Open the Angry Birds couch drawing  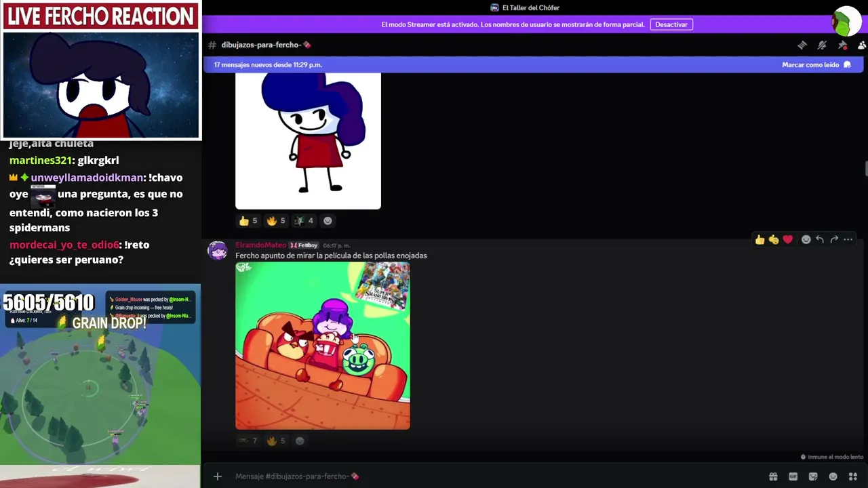click(323, 346)
